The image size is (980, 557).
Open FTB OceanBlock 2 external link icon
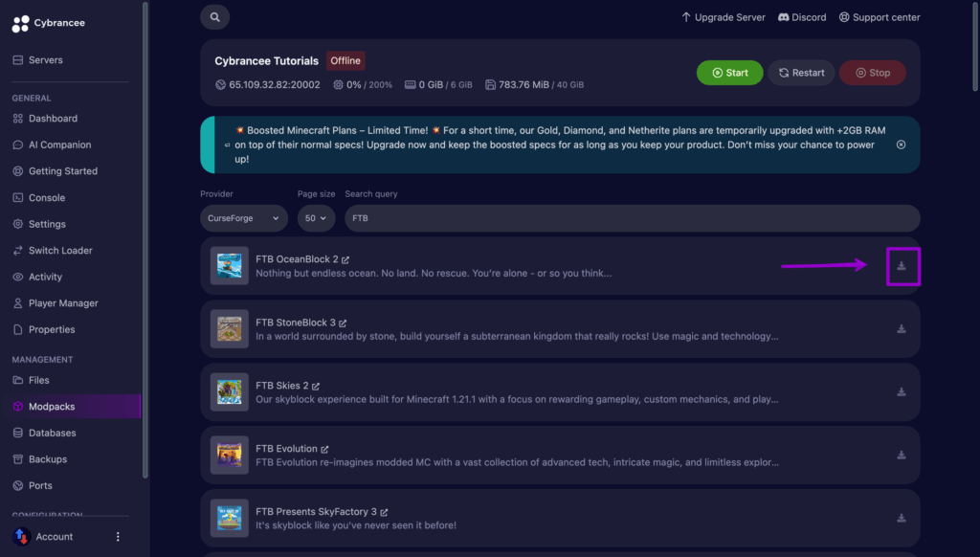pos(345,259)
